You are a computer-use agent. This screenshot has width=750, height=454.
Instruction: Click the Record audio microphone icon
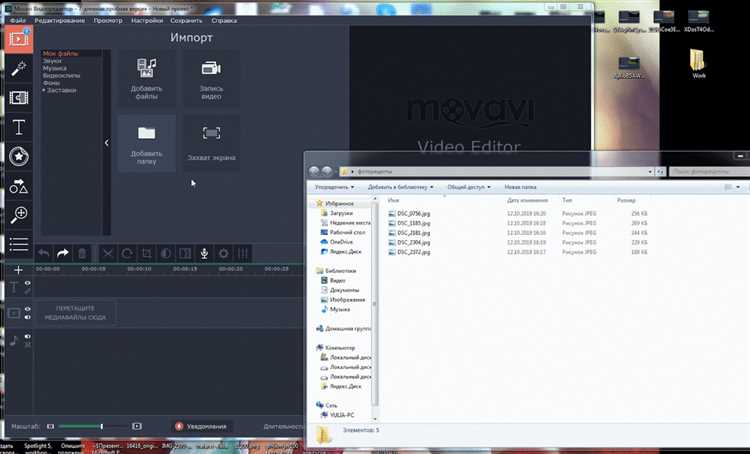pos(204,254)
